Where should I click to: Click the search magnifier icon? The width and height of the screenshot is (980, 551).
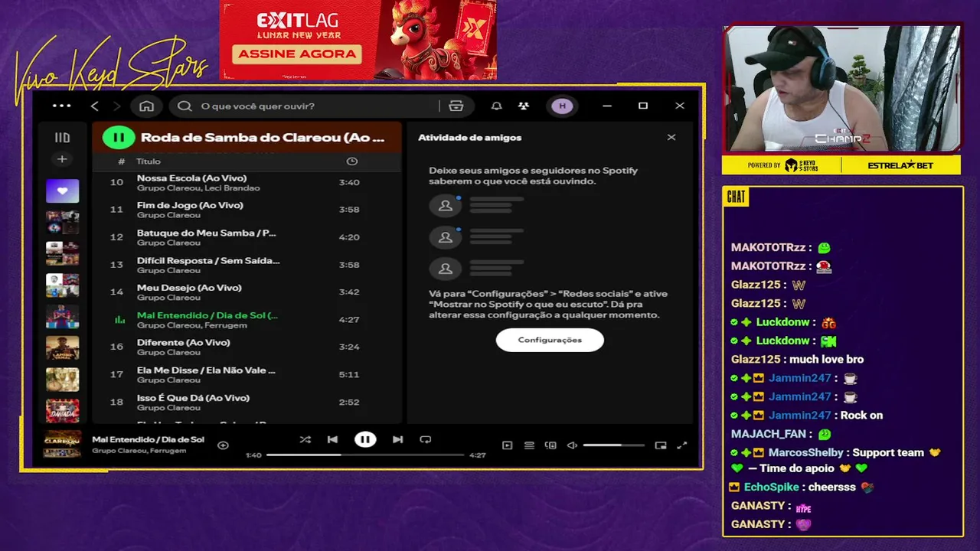click(x=185, y=106)
